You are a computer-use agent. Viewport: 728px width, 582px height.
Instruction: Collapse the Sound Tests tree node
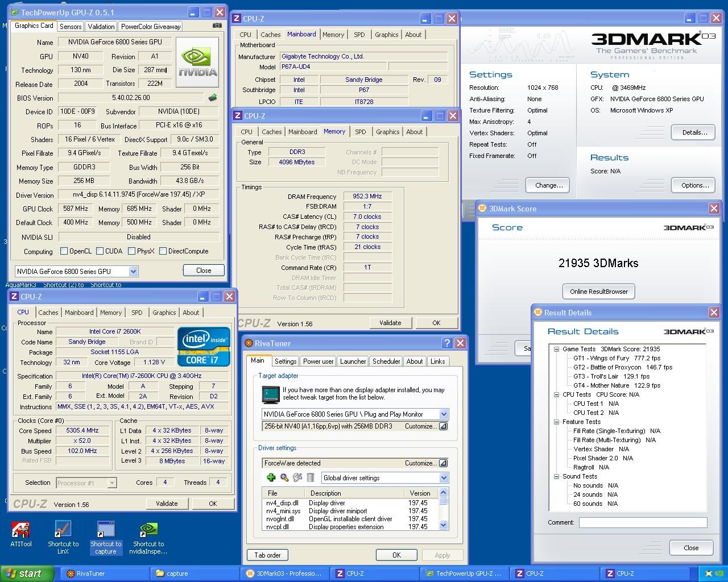pyautogui.click(x=556, y=476)
